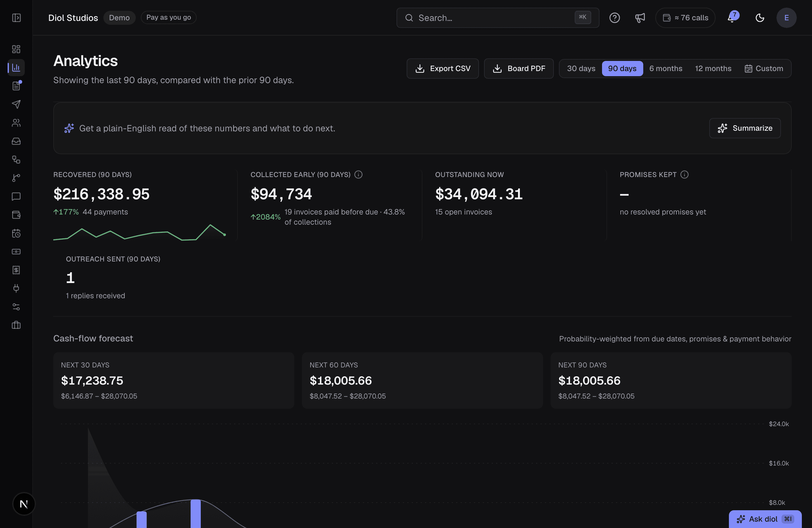Select the Analytics bar chart sidebar icon

[16, 68]
